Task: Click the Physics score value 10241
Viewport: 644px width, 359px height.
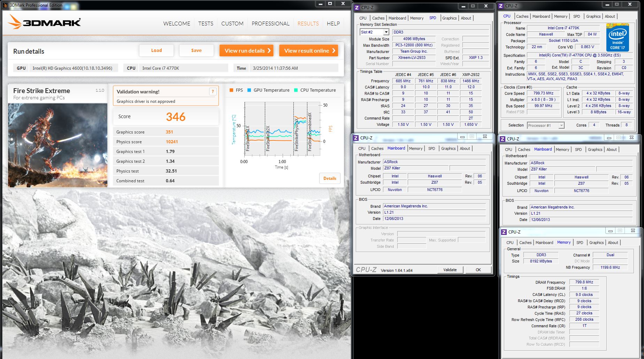Action: pyautogui.click(x=172, y=142)
